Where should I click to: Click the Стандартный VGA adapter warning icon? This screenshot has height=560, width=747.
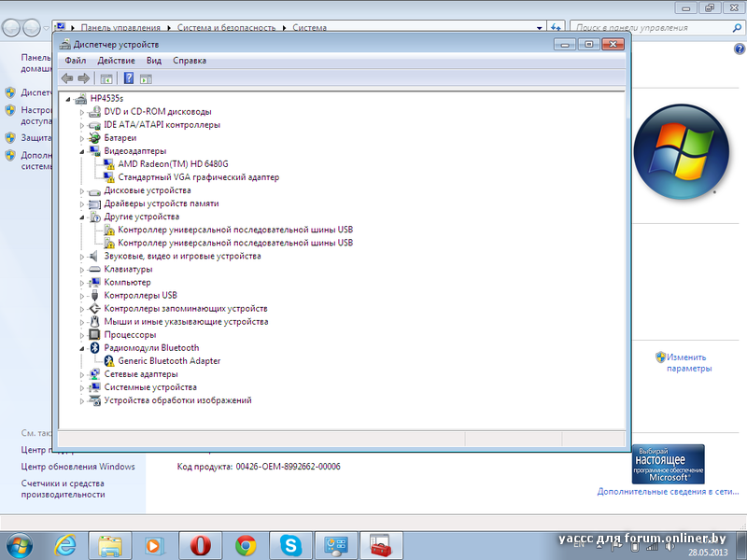[109, 177]
